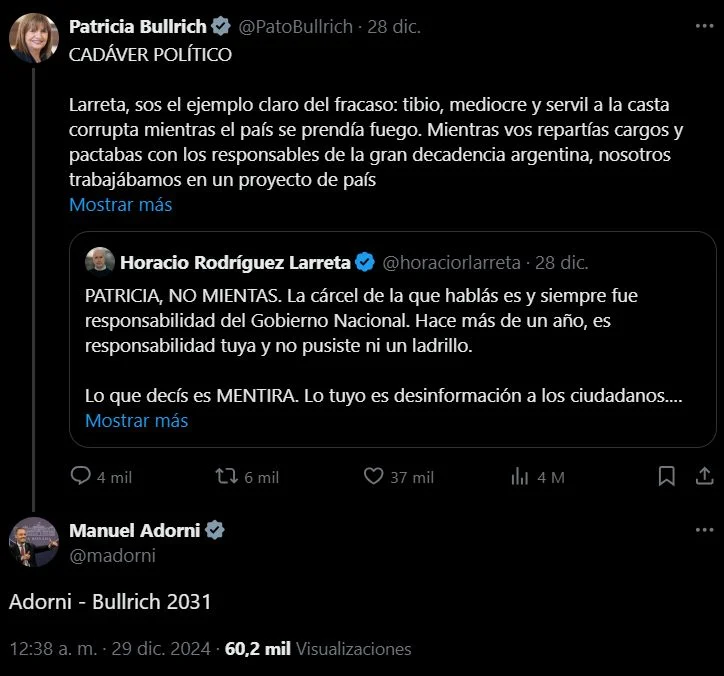Click the Horacio Rodríguez Larreta name
This screenshot has height=676, width=724.
(235, 263)
